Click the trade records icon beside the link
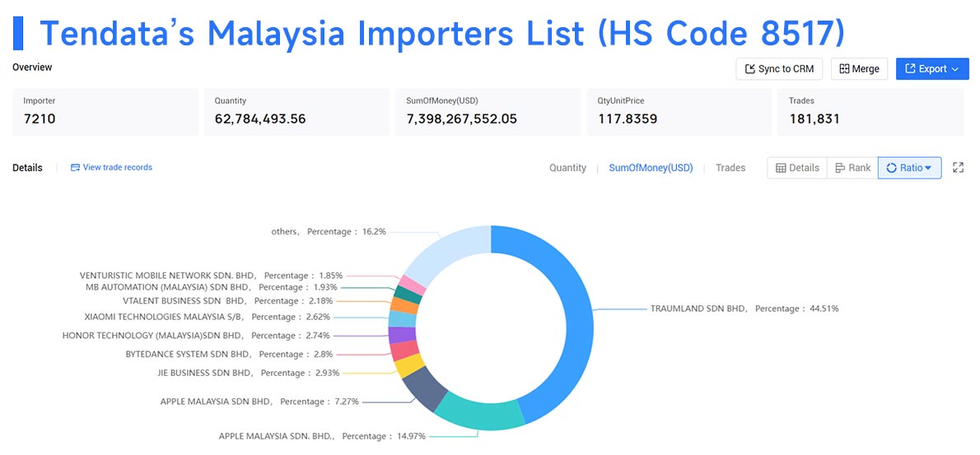This screenshot has height=455, width=980. (x=76, y=167)
